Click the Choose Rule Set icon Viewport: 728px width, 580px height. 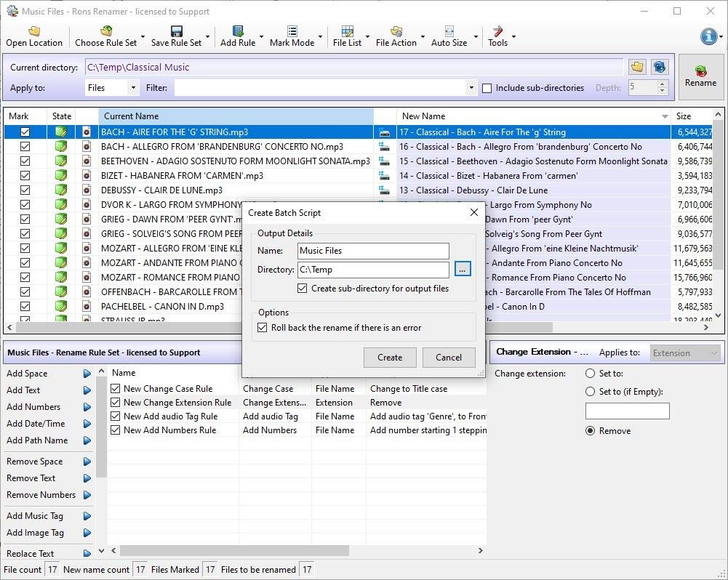point(106,31)
